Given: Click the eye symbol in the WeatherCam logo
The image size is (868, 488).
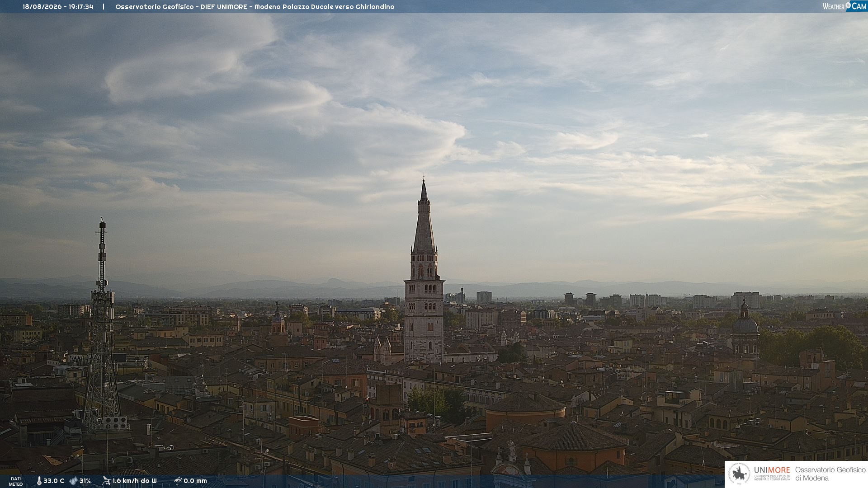Looking at the screenshot, I should coord(848,5).
